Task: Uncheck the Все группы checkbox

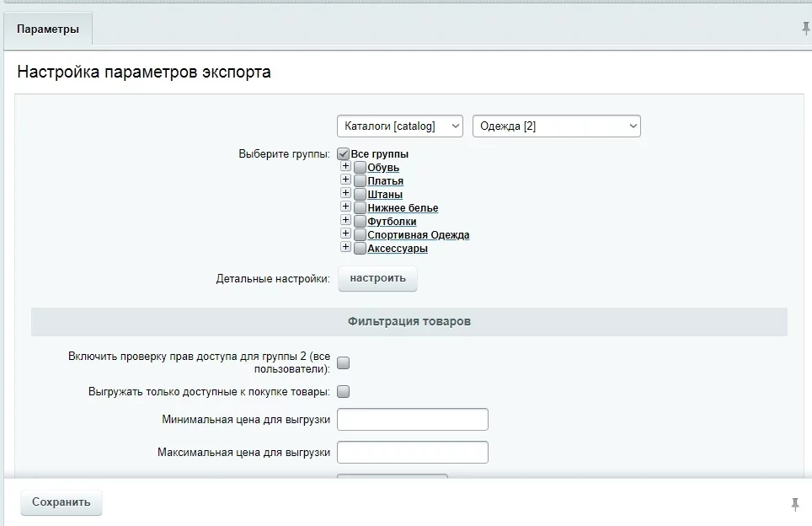Action: (344, 154)
